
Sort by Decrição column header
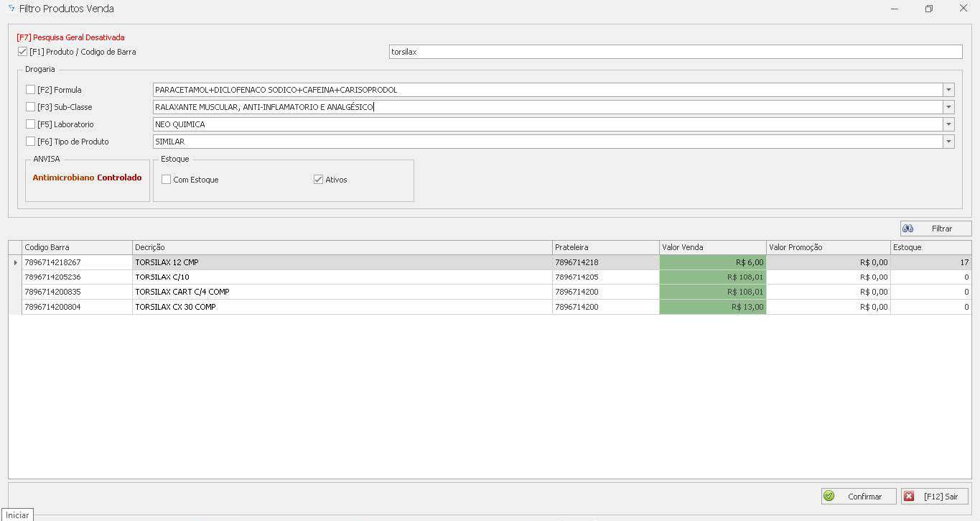pos(342,247)
